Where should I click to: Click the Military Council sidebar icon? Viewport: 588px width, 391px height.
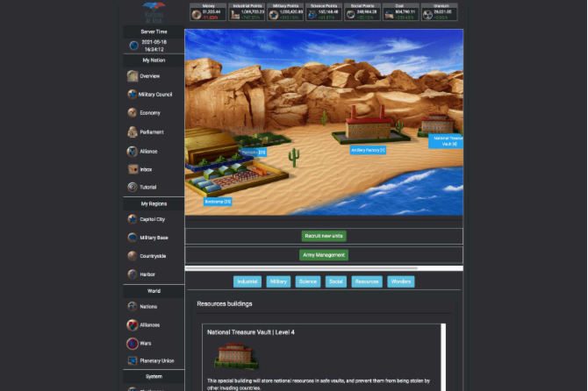[132, 95]
